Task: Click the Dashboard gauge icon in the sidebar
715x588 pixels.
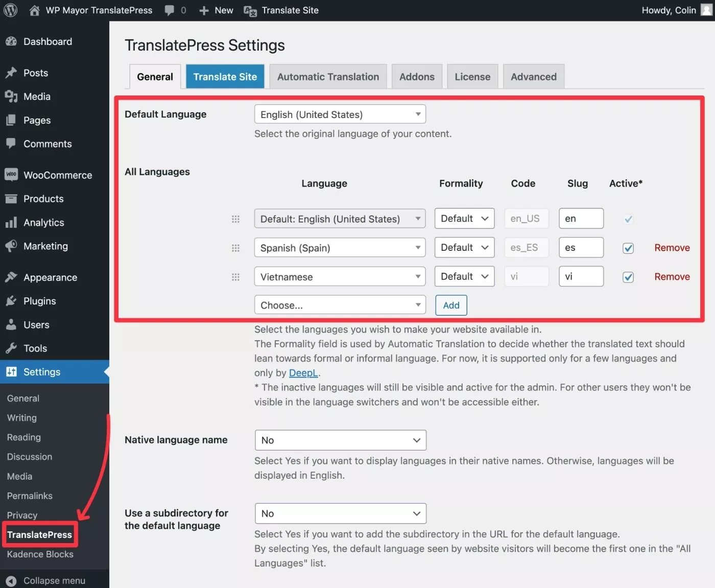Action: tap(11, 42)
